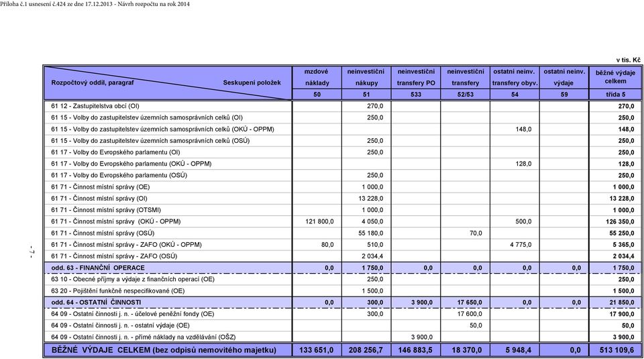Click the value '17 650,0' in odd. 64 row

coord(470,303)
